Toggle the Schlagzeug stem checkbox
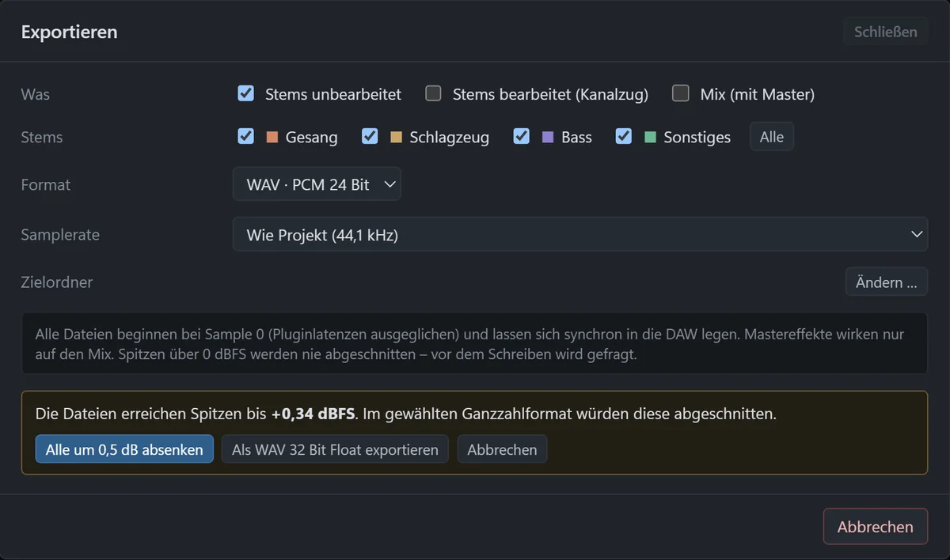This screenshot has width=950, height=560. (x=370, y=136)
